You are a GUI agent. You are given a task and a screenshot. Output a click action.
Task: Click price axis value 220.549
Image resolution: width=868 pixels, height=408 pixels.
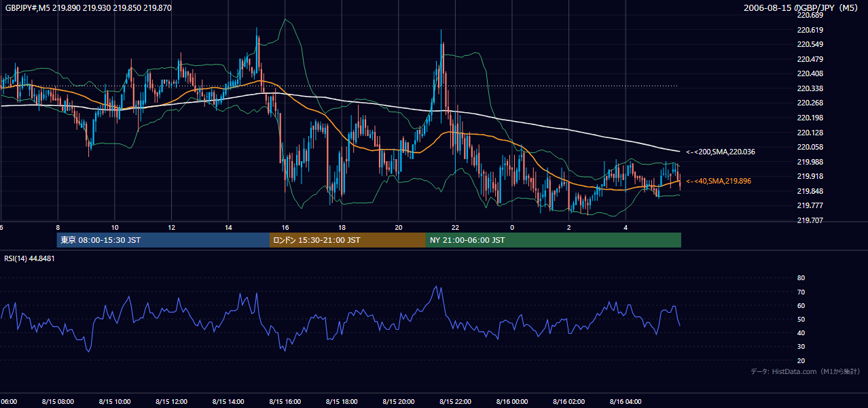[810, 44]
